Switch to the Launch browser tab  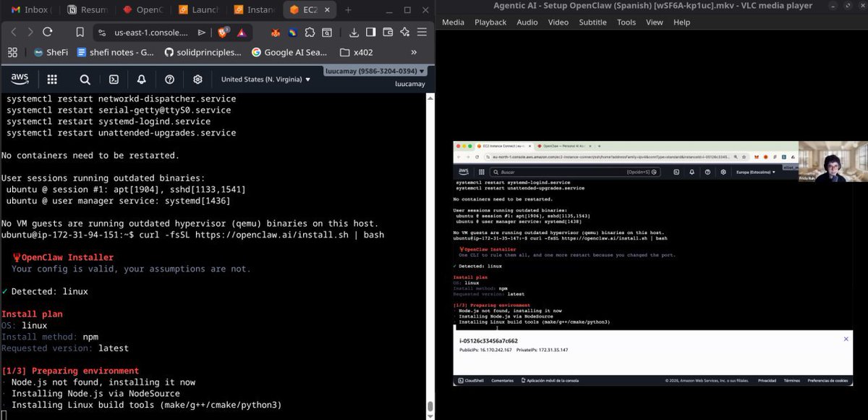pyautogui.click(x=198, y=10)
